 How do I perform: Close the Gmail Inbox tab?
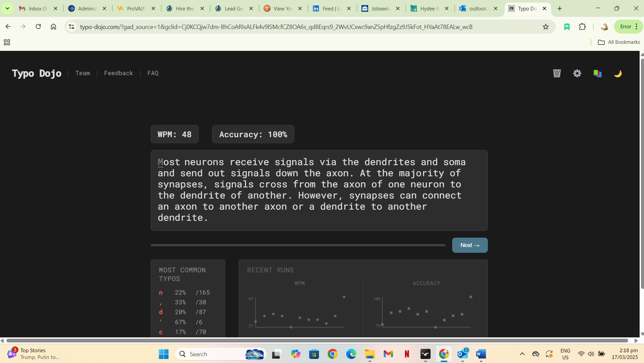coord(56,8)
